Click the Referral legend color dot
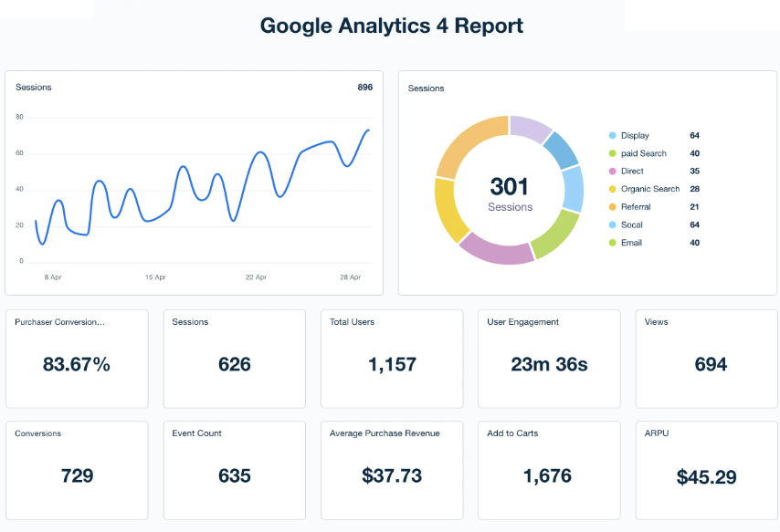The image size is (780, 532). click(x=612, y=207)
